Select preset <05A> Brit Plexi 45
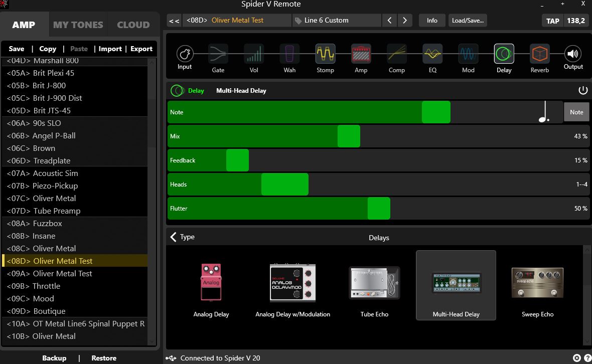Viewport: 592px width, 364px height. point(75,73)
